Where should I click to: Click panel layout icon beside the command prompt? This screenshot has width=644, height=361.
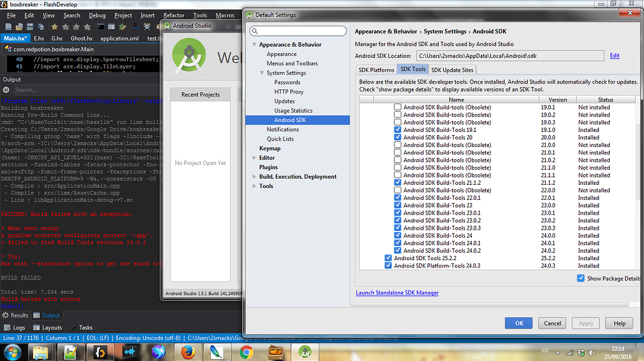pyautogui.click(x=111, y=27)
